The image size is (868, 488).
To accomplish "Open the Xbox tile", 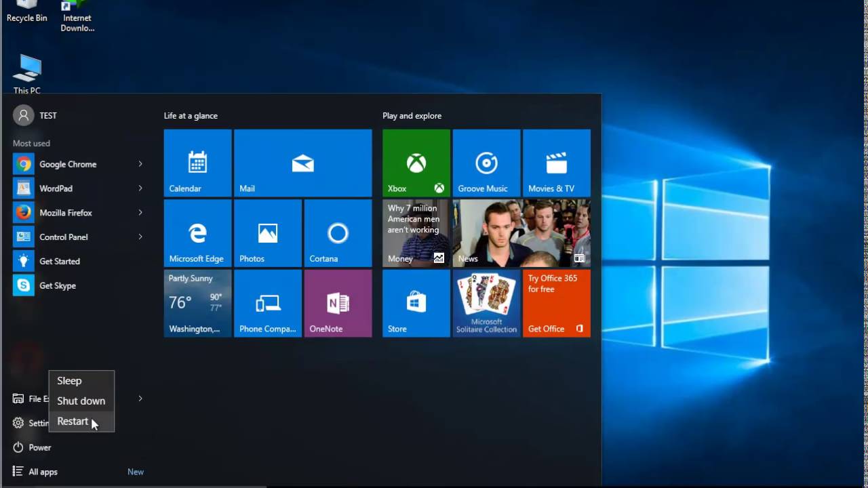I will point(416,163).
